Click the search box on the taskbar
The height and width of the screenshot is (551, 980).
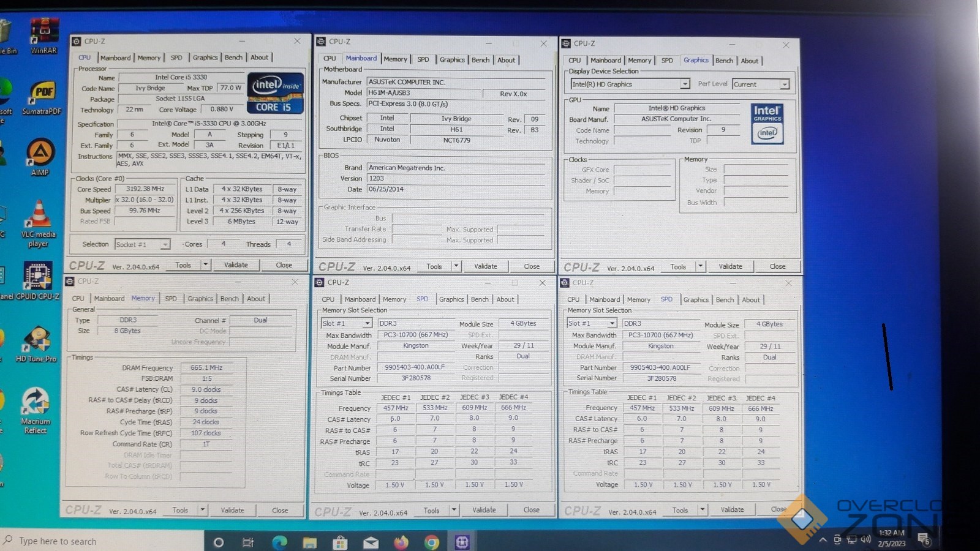pyautogui.click(x=102, y=541)
